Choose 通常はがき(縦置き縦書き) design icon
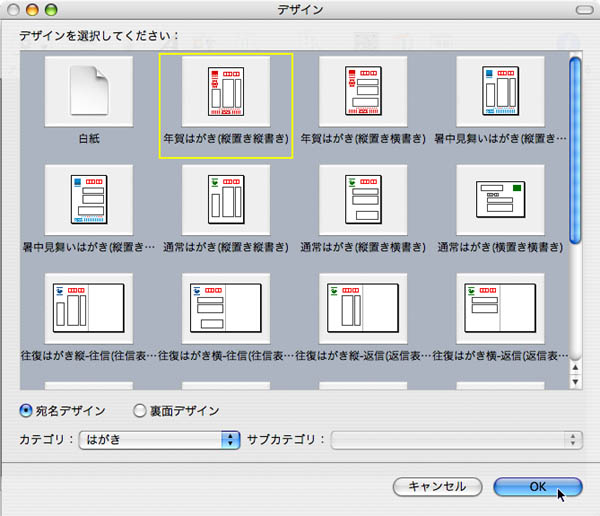The image size is (600, 516). pyautogui.click(x=226, y=201)
